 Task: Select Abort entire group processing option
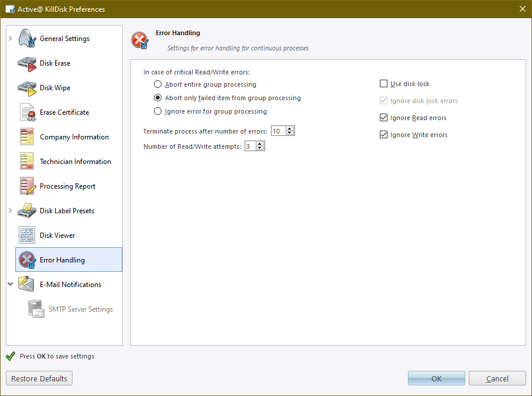pos(157,84)
